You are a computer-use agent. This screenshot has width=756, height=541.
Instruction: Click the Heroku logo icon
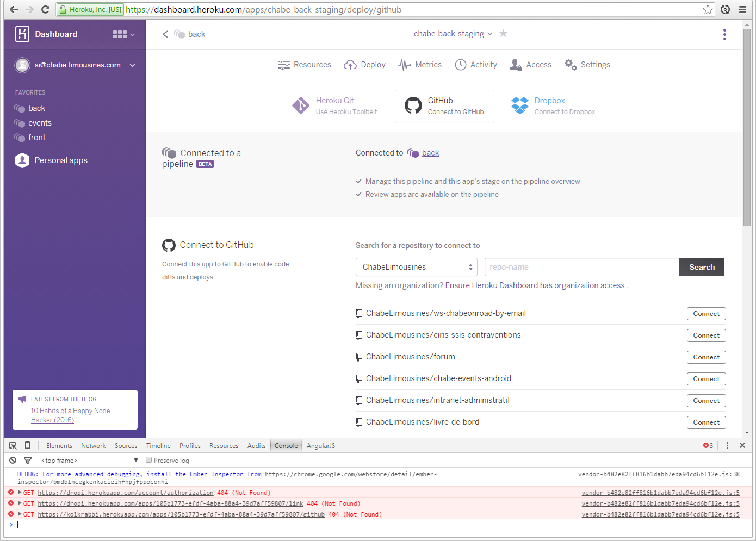[22, 34]
